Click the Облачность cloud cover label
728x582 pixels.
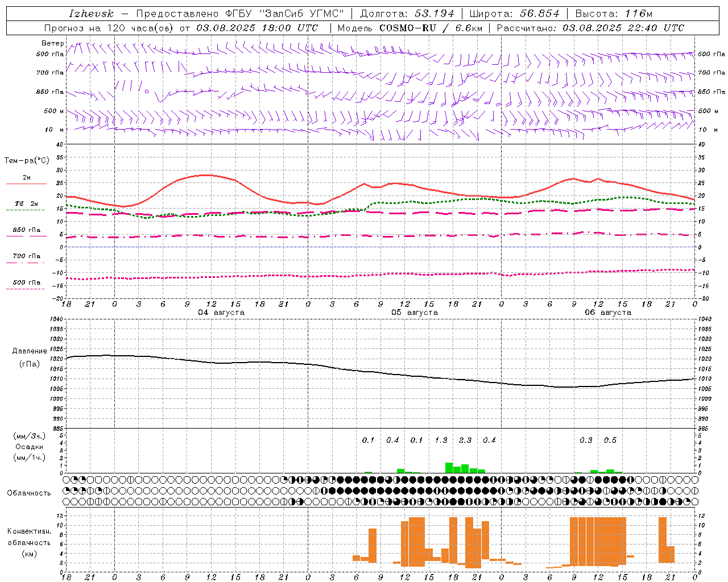[x=29, y=493]
